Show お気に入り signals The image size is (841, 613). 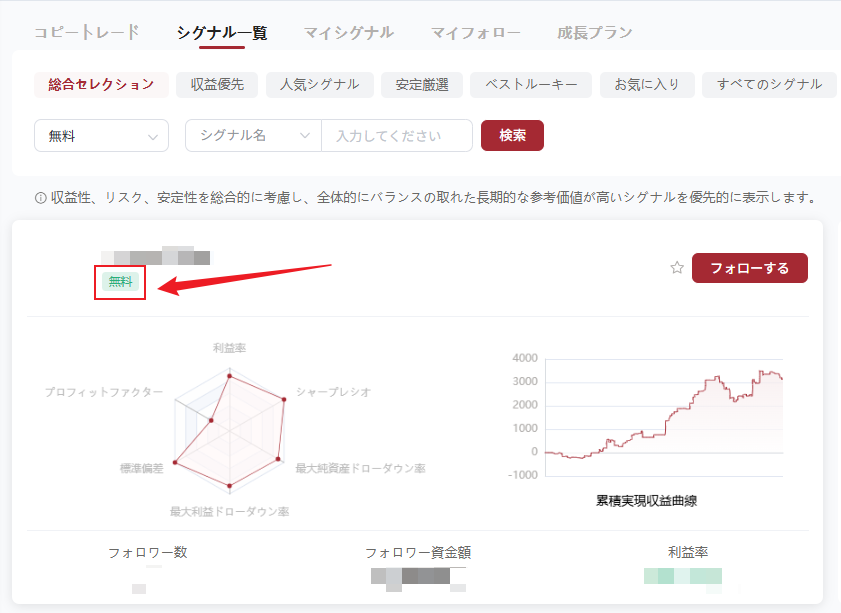point(647,85)
